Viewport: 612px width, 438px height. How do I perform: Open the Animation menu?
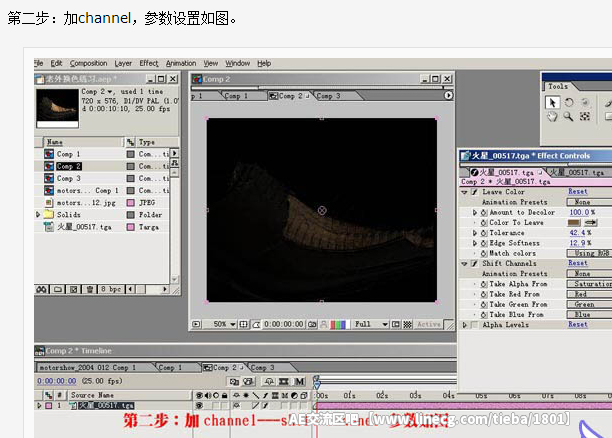[181, 63]
